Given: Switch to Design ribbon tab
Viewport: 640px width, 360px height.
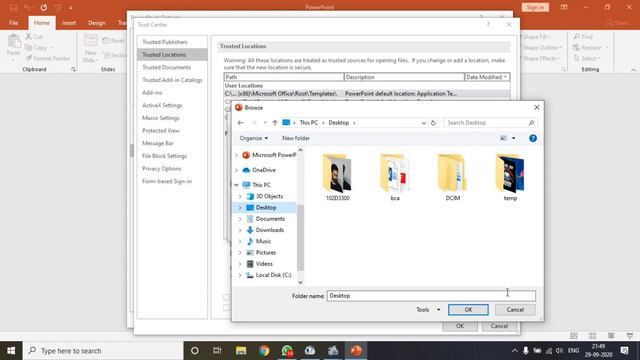Looking at the screenshot, I should (97, 23).
